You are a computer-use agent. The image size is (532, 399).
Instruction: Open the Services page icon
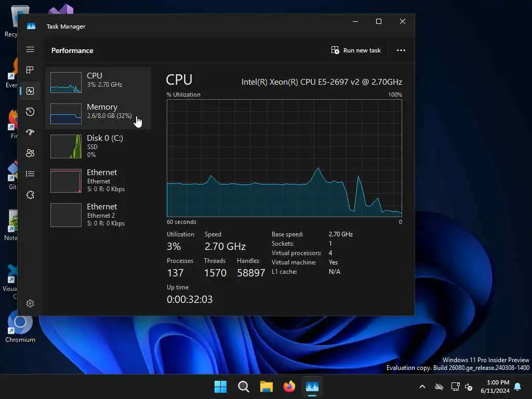click(30, 195)
